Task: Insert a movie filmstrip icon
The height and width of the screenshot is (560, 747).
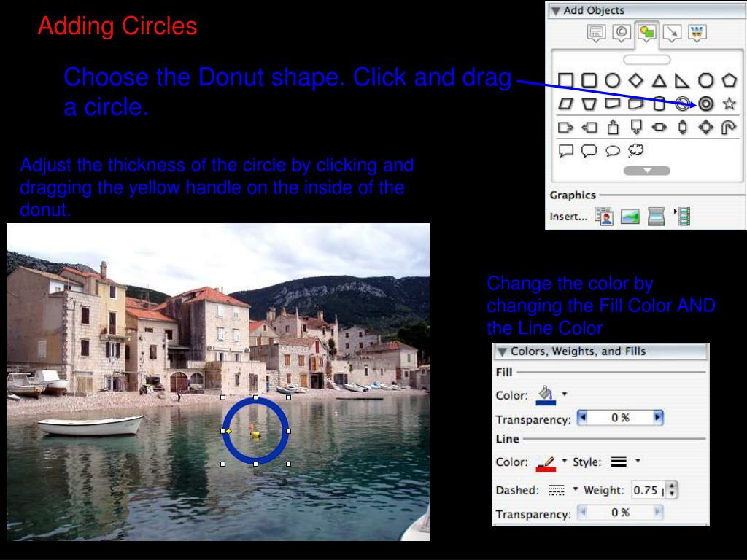Action: [x=683, y=217]
